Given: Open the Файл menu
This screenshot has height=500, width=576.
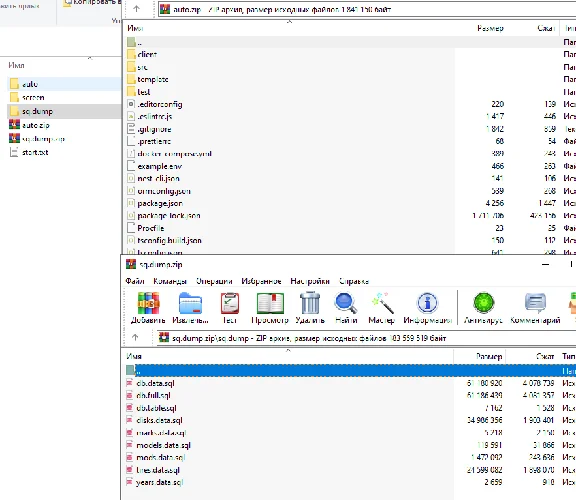Looking at the screenshot, I should click(x=135, y=281).
